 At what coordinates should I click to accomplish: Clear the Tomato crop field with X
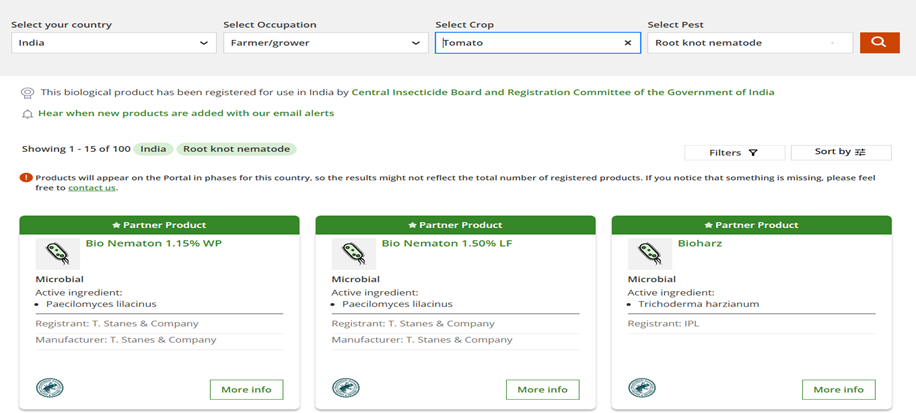point(627,43)
